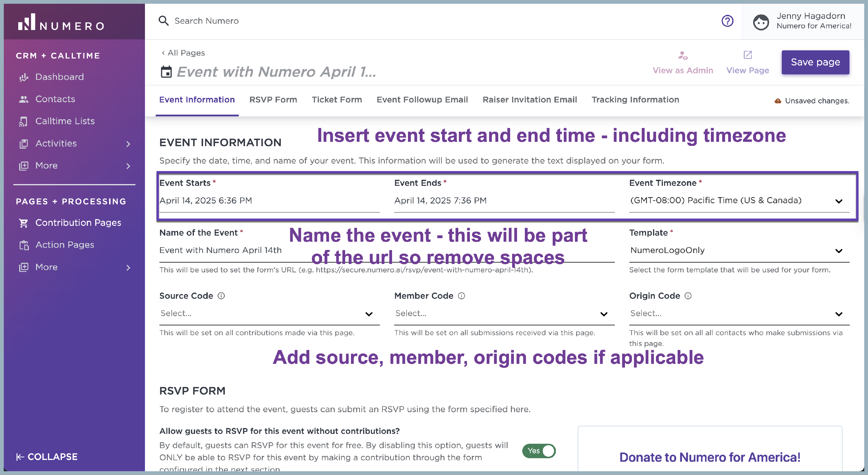Click the unsaved changes cloud icon
This screenshot has width=868, height=475.
778,101
